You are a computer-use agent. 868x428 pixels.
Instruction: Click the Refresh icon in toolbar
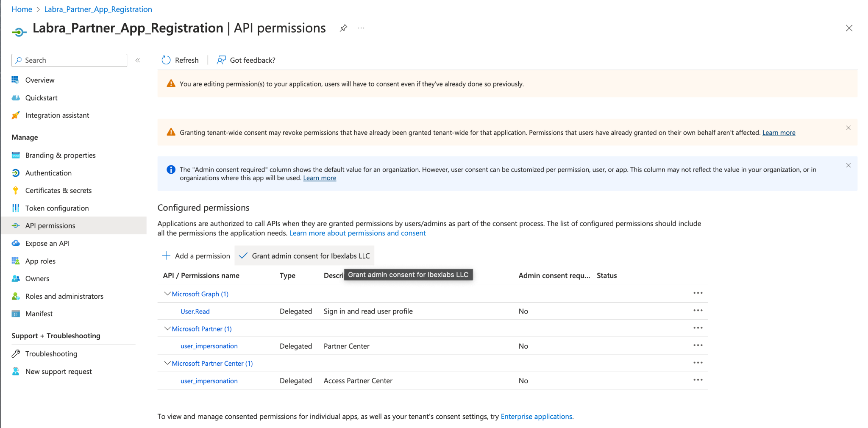166,60
